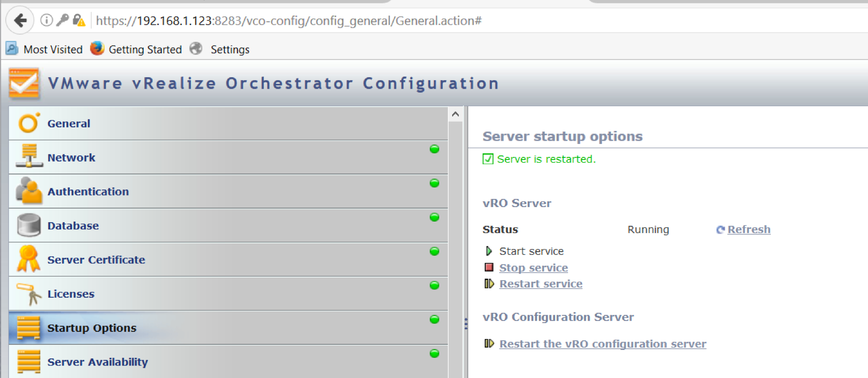Click the Network server icon
Screen dimensions: 868x378
tap(29, 156)
